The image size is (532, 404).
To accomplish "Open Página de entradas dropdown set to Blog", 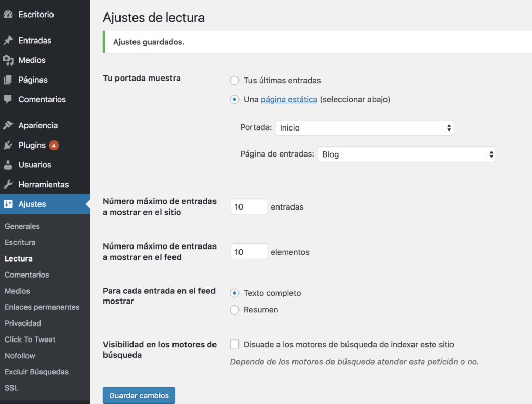I will pos(406,154).
